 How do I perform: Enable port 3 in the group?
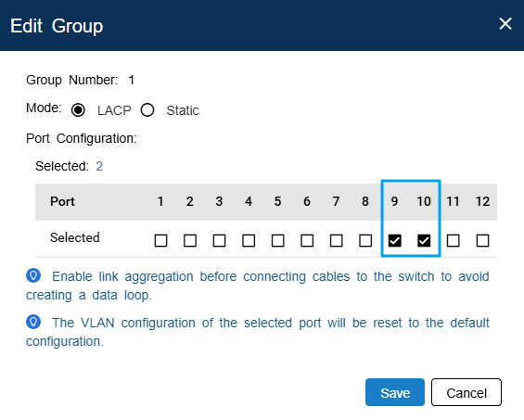(x=219, y=240)
